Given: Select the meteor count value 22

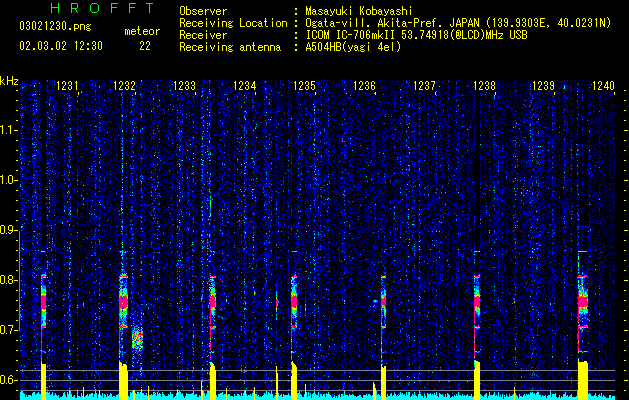Looking at the screenshot, I should click(x=145, y=46).
